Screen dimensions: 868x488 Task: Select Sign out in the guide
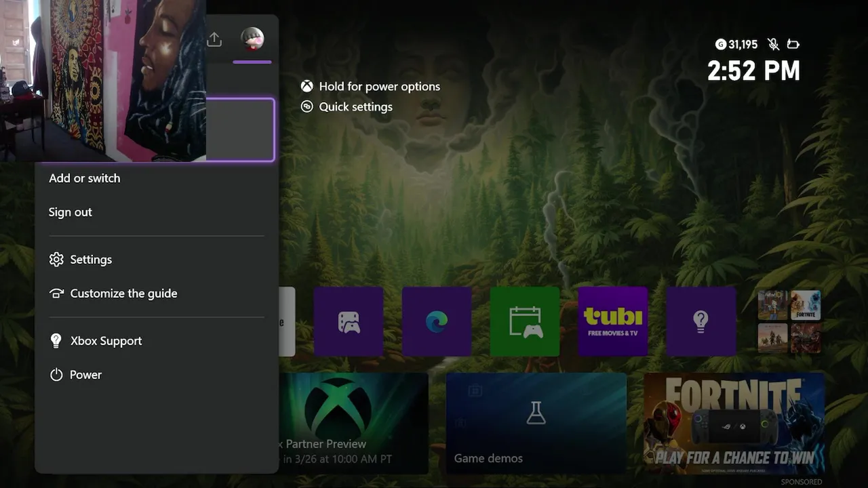point(71,212)
